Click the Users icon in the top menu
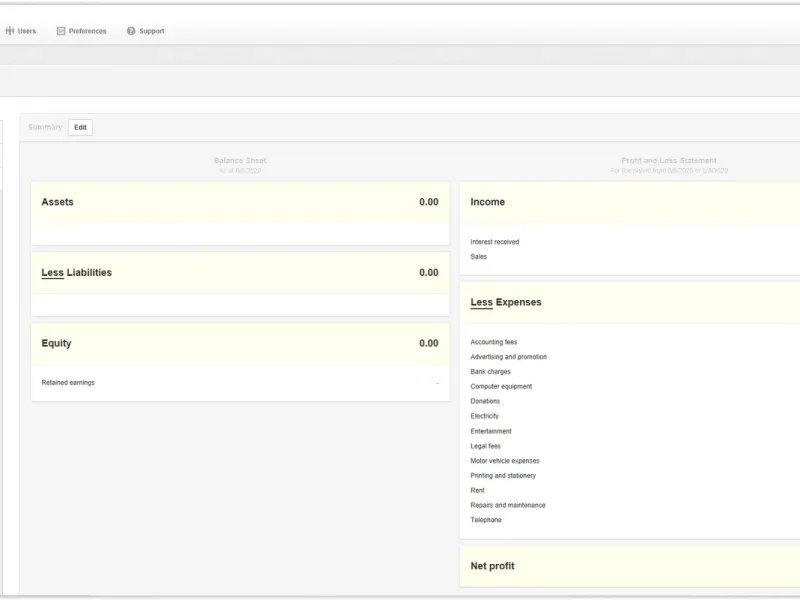Image resolution: width=800 pixels, height=600 pixels. tap(10, 31)
